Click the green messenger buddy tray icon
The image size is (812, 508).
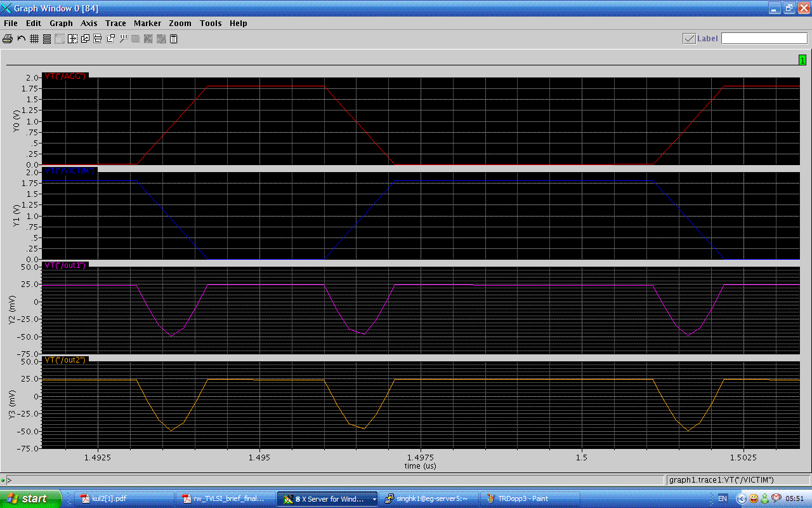coord(765,499)
